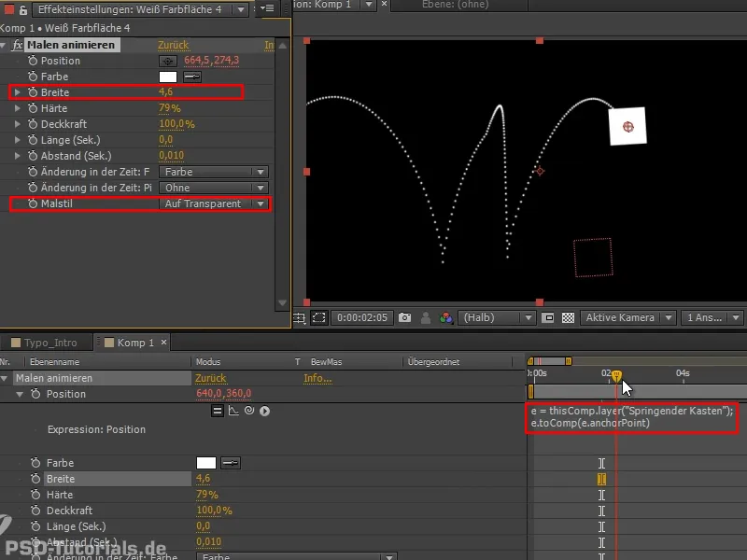The width and height of the screenshot is (747, 560).
Task: Toggle the fx switch for Malen animieren
Action: pyautogui.click(x=18, y=45)
